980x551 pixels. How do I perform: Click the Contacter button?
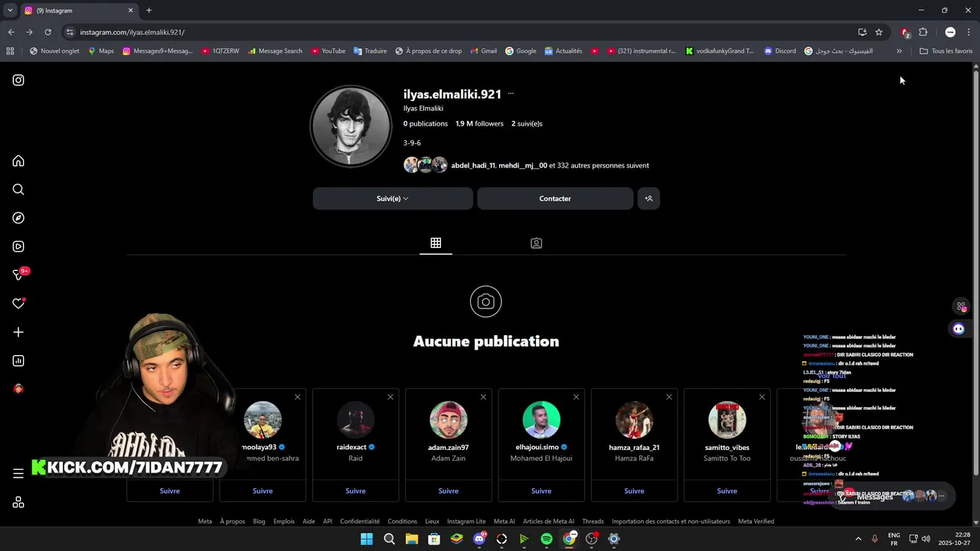[x=555, y=198]
